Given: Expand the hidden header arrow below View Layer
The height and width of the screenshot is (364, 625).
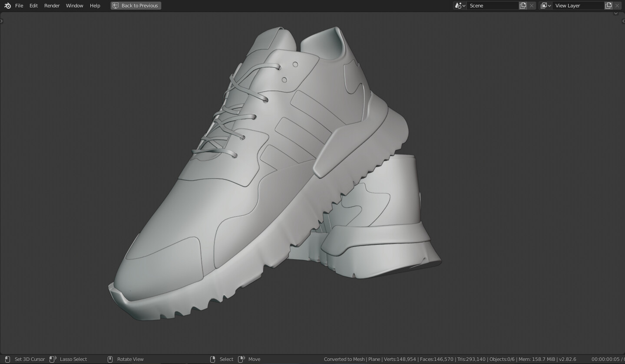Looking at the screenshot, I should [616, 14].
